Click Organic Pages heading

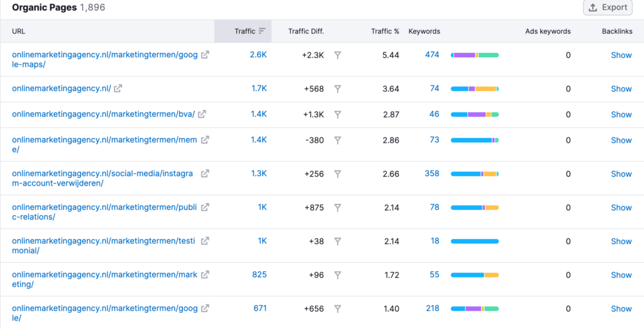(45, 8)
